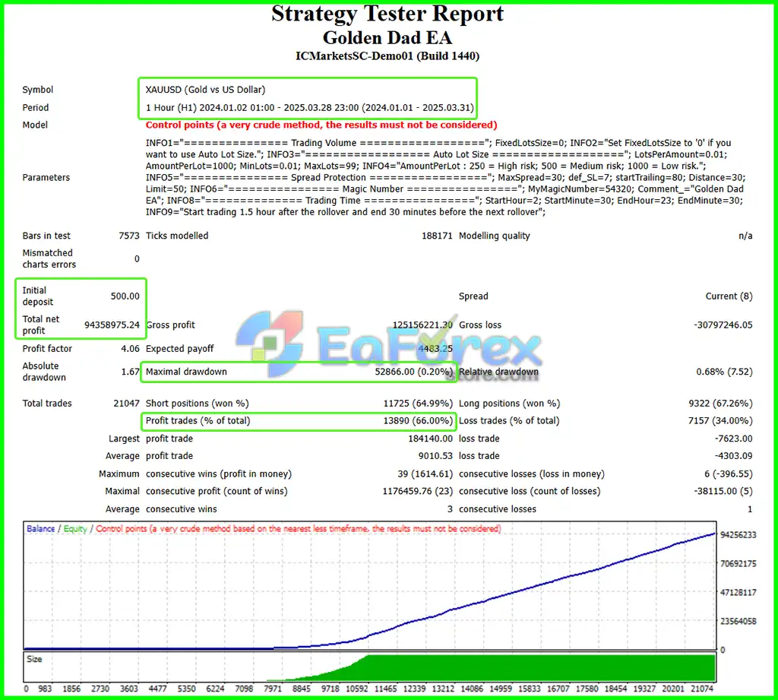Viewport: 778px width, 700px height.
Task: Select the largest loss trade value -7623.00
Action: (x=734, y=439)
